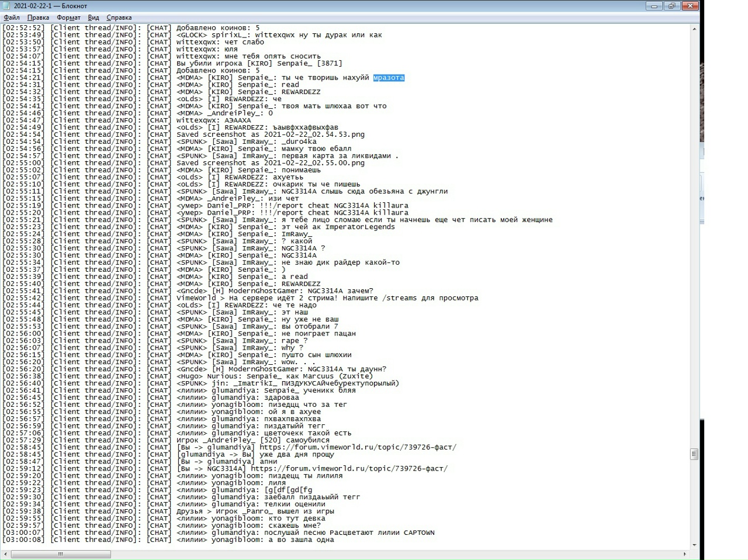The width and height of the screenshot is (748, 560).
Task: Click the window title 2021-02-22-1 — Блокнот
Action: 50,6
